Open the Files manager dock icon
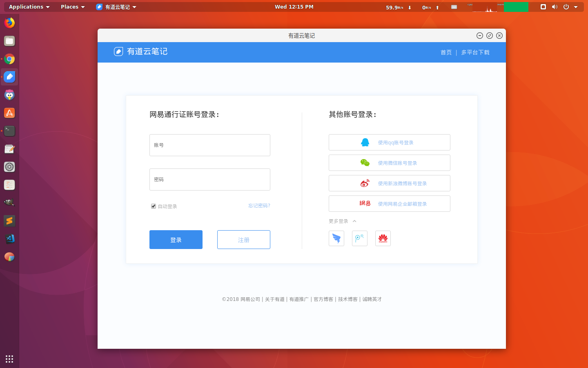Screen dimensions: 588x368 pyautogui.click(x=9, y=41)
